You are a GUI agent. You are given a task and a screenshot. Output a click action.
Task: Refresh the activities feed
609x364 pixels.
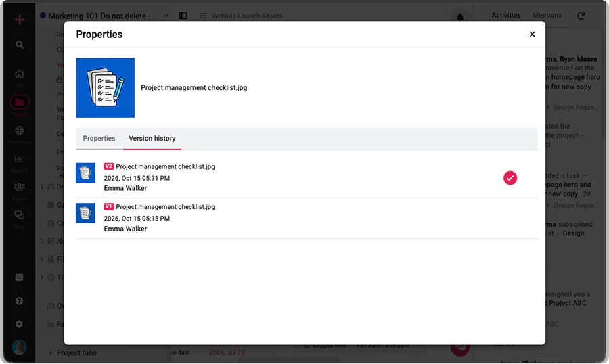click(x=581, y=16)
